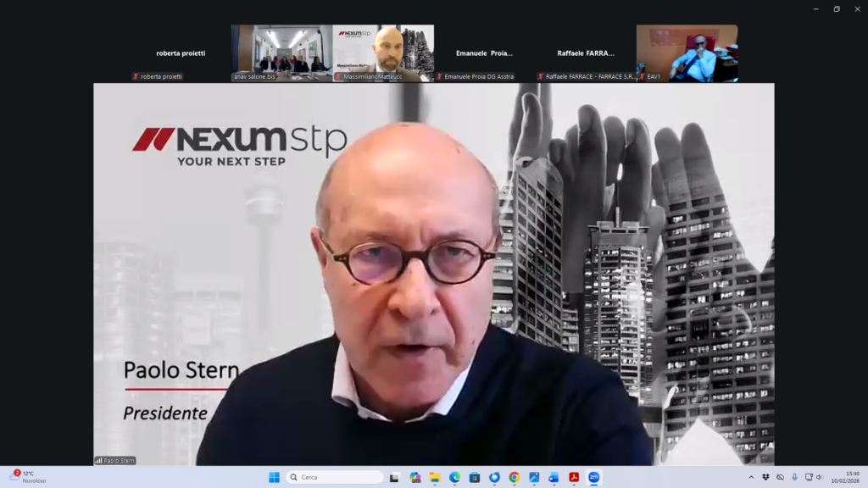868x488 pixels.
Task: Open the clock showing 15:40
Action: pos(851,477)
